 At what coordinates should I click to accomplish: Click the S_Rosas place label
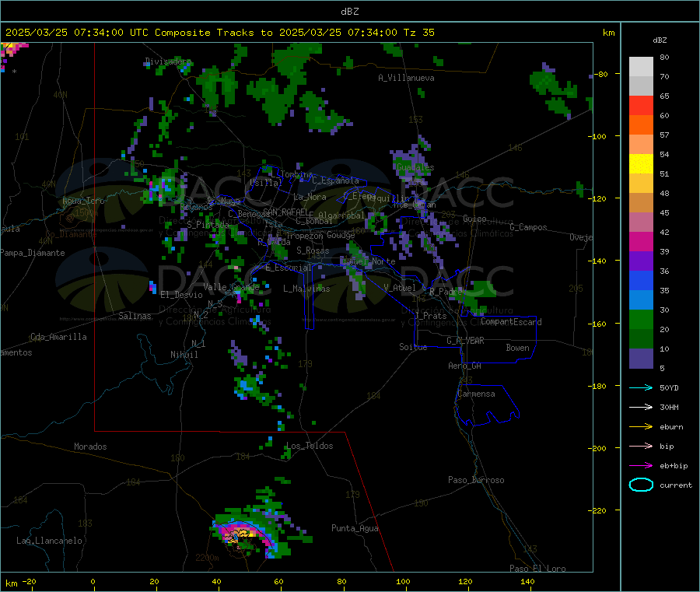coord(313,250)
